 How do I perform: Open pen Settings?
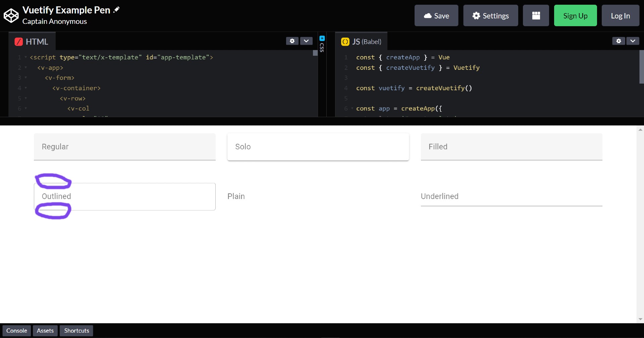click(490, 15)
